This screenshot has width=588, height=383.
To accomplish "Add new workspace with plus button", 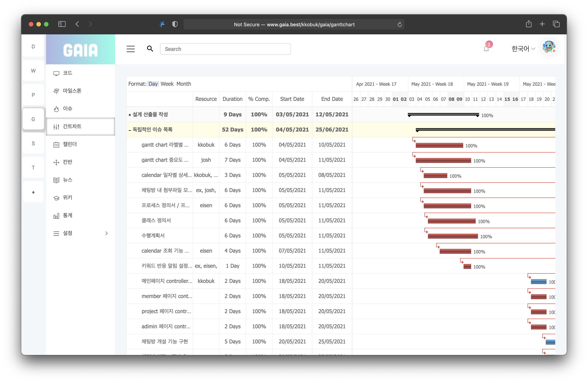I will (33, 192).
